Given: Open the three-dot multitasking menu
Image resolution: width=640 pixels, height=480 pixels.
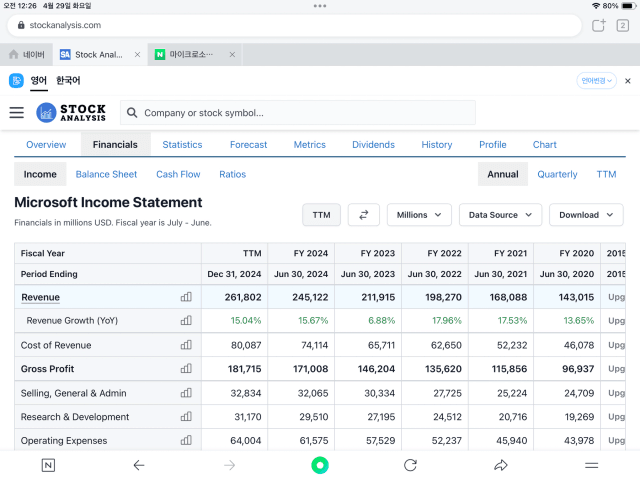Looking at the screenshot, I should [320, 6].
